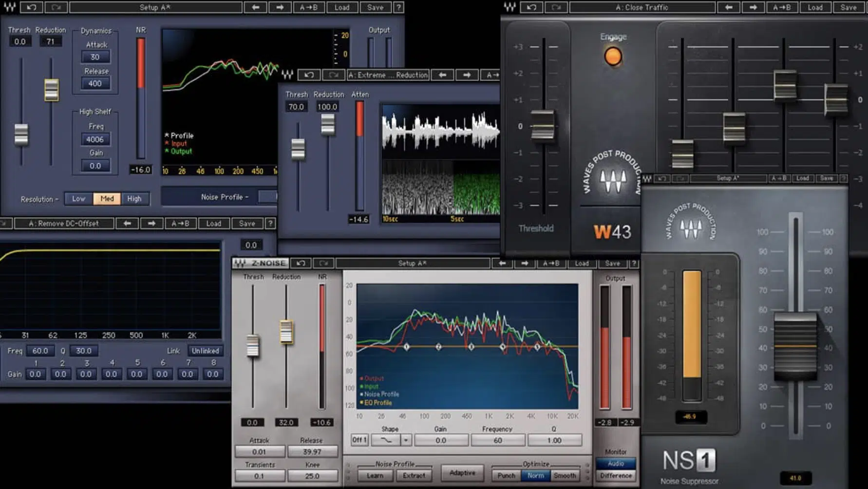Open Setup A* preset menu in Z-Noise
This screenshot has width=868, height=489.
pyautogui.click(x=413, y=263)
